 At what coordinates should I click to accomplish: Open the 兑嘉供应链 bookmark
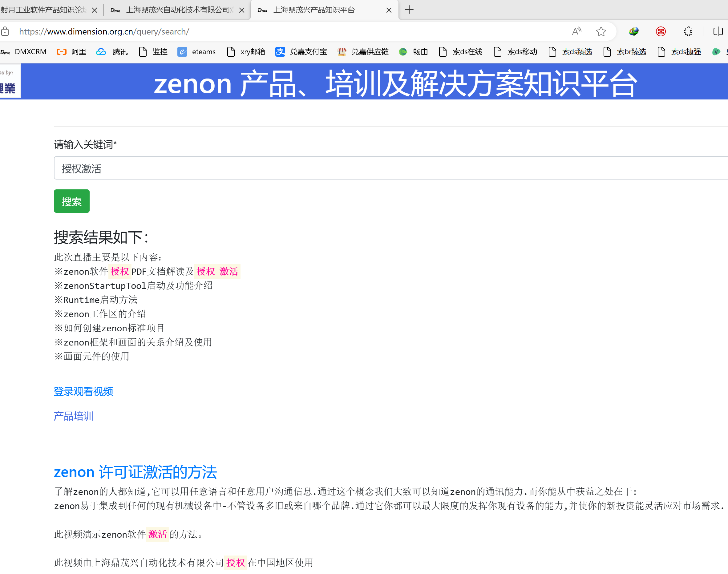pyautogui.click(x=363, y=52)
